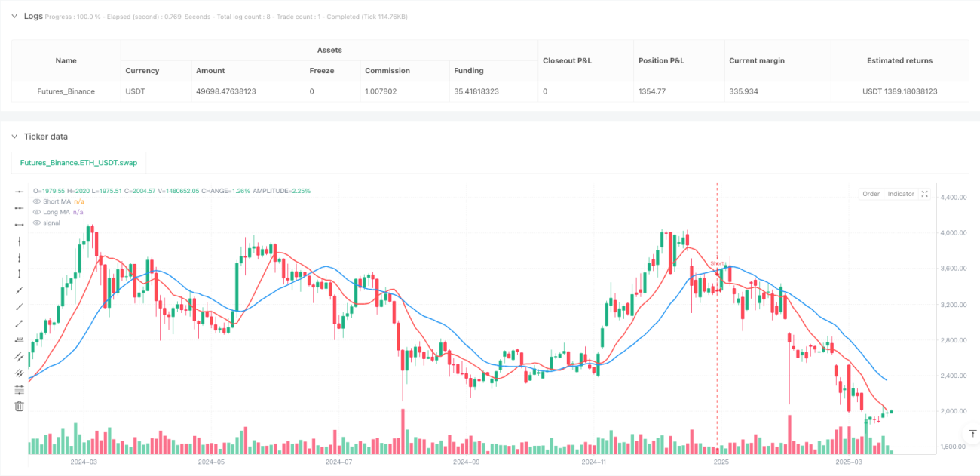Toggle visibility of Short MA indicator
This screenshot has width=980, height=476.
click(x=36, y=201)
